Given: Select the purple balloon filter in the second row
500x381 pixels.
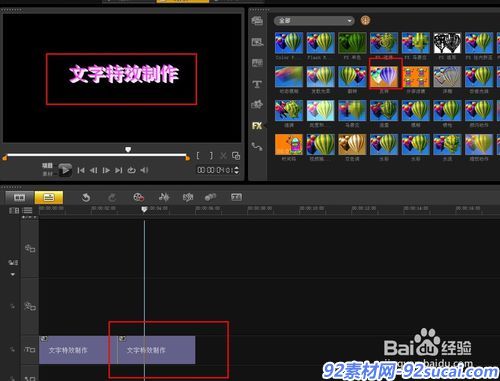Looking at the screenshot, I should click(384, 76).
